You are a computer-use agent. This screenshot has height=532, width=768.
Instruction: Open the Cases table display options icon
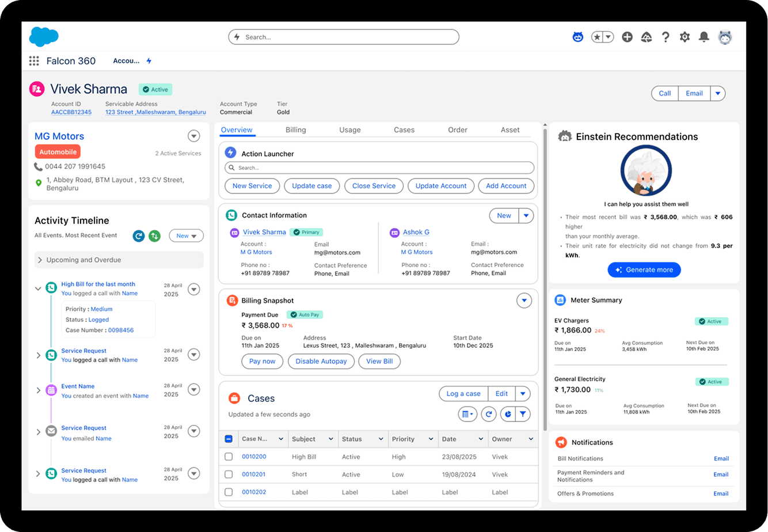pos(467,414)
